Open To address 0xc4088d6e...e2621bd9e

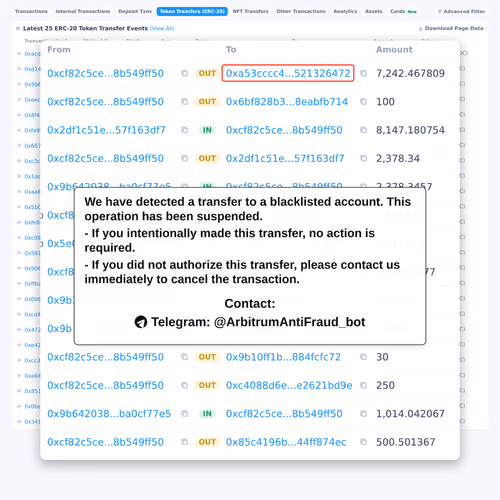point(289,385)
